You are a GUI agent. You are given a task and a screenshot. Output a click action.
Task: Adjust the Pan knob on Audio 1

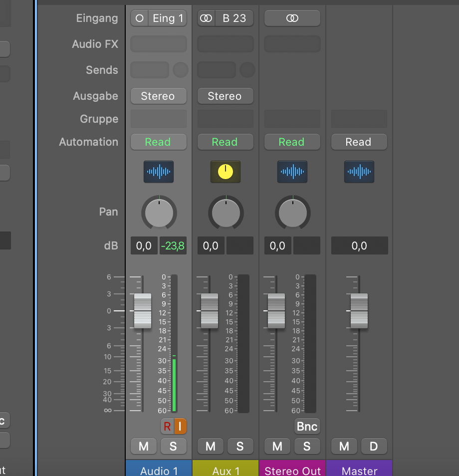tap(158, 213)
